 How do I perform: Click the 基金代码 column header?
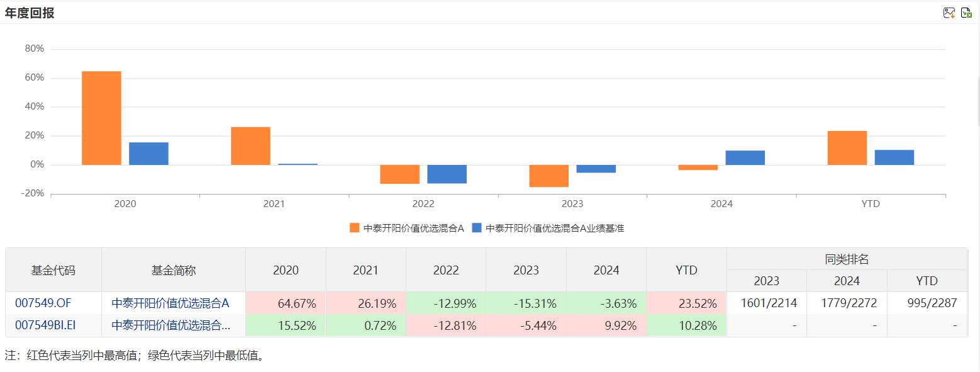53,270
